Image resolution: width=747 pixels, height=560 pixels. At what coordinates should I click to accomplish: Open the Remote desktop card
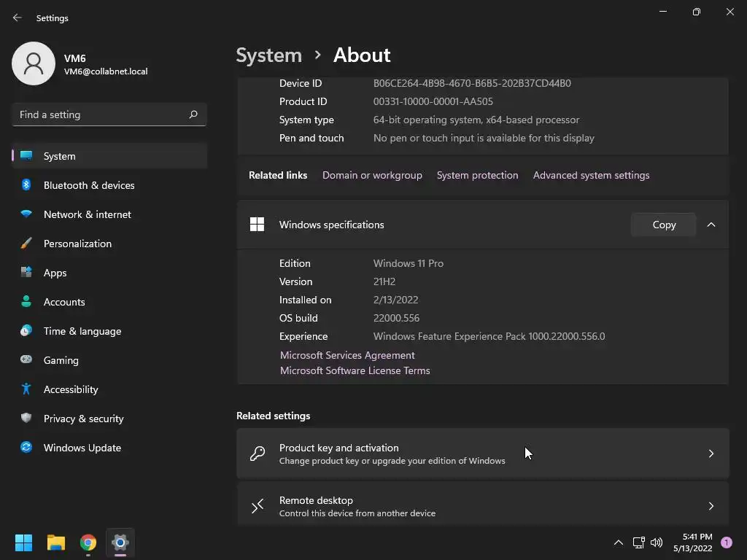click(x=483, y=505)
